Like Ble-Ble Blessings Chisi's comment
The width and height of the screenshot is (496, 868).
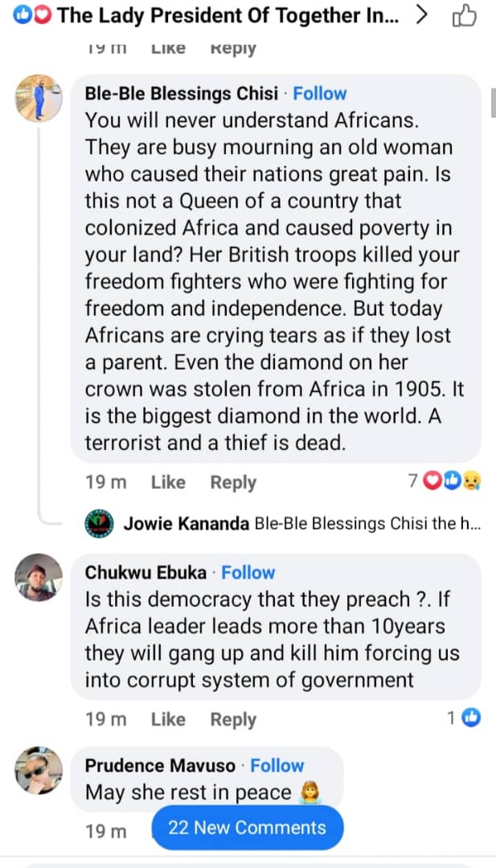168,482
